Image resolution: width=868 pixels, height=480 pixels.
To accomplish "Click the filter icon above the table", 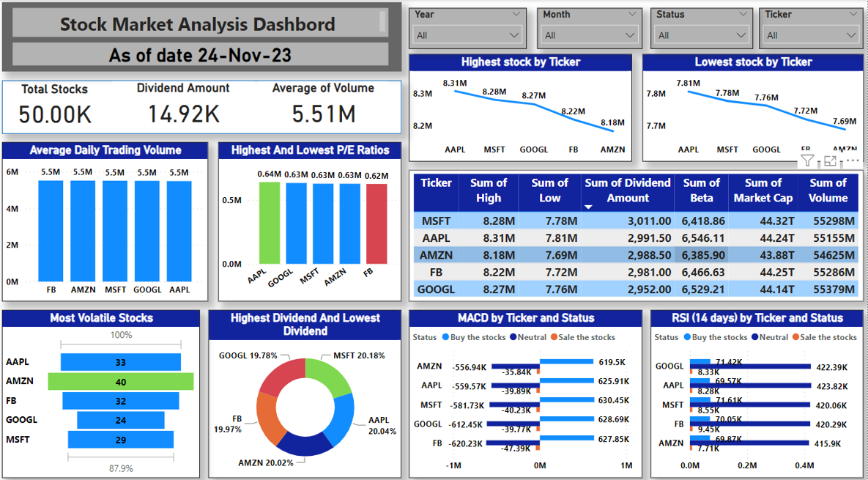I will click(x=807, y=161).
